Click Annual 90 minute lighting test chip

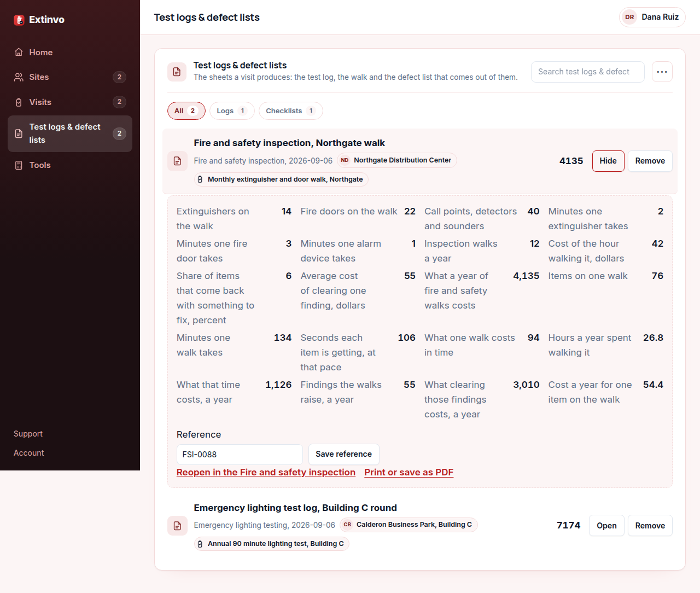pyautogui.click(x=272, y=544)
